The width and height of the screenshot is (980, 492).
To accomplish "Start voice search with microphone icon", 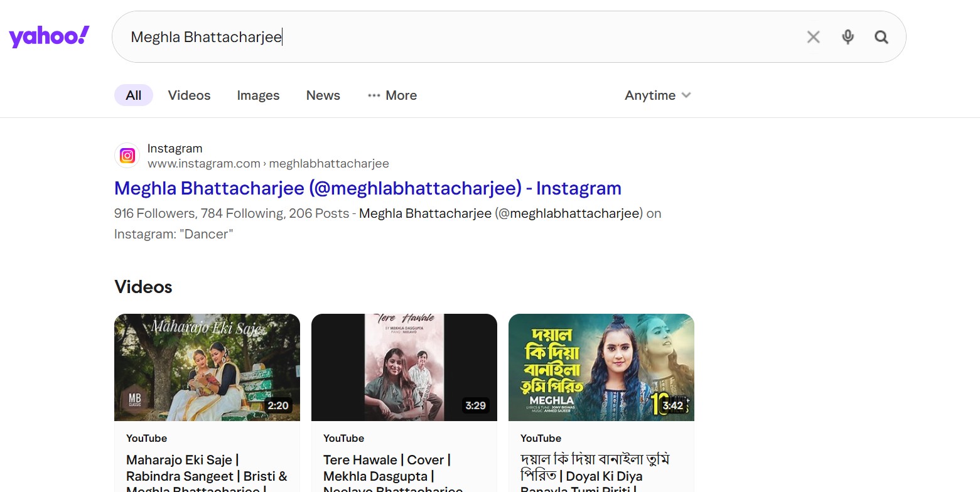I will pyautogui.click(x=848, y=37).
